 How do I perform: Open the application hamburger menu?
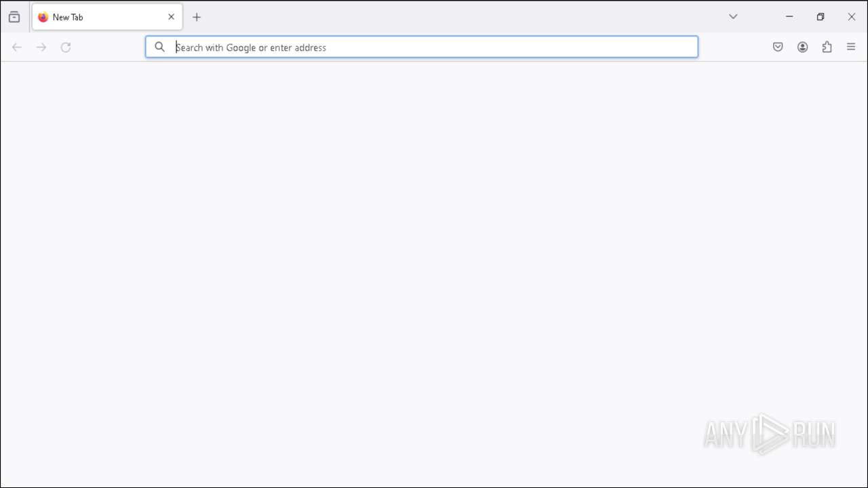(851, 47)
